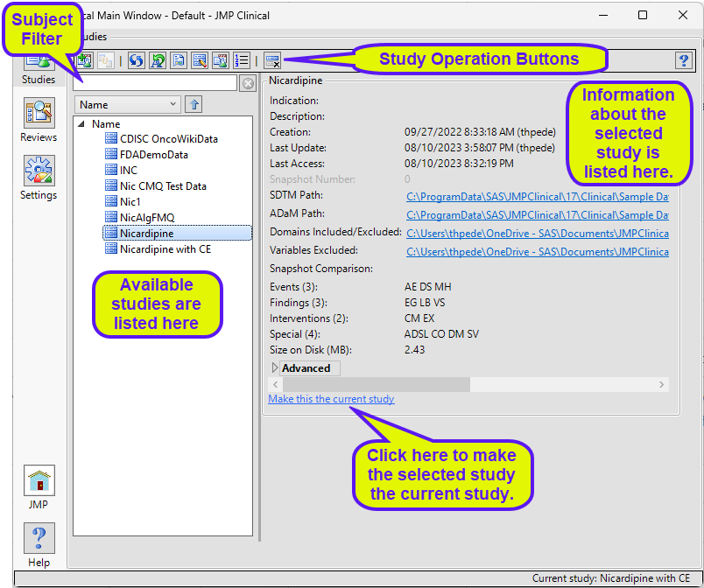
Task: Open the ADaM Path link
Action: pyautogui.click(x=538, y=215)
